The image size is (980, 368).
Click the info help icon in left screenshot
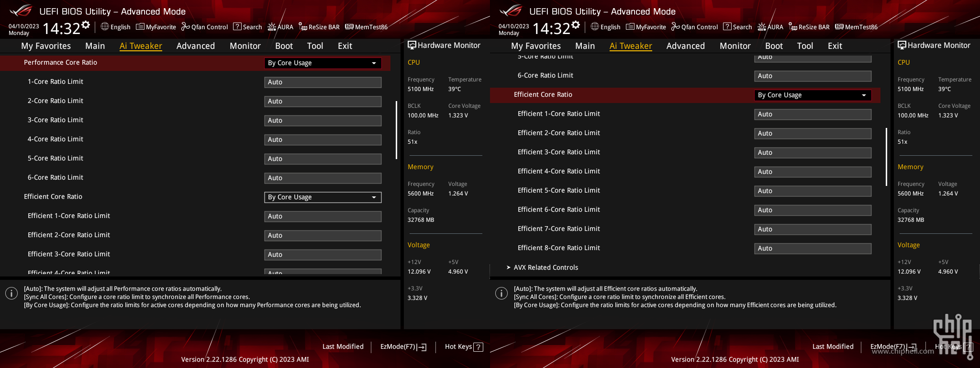tap(11, 293)
